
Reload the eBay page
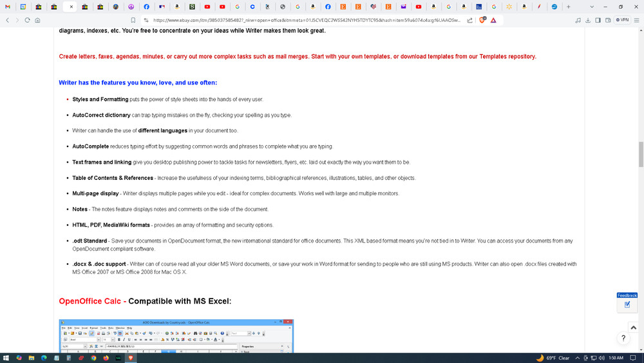tap(27, 20)
